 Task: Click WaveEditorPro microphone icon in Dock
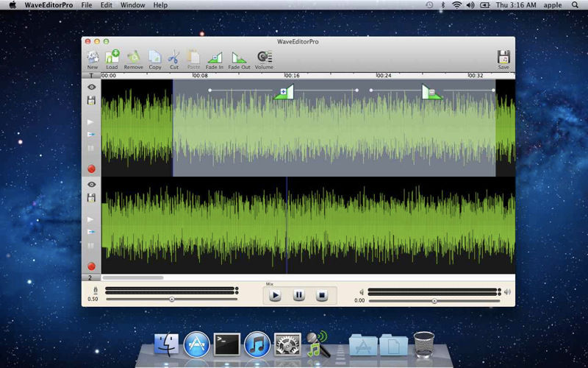tap(318, 344)
